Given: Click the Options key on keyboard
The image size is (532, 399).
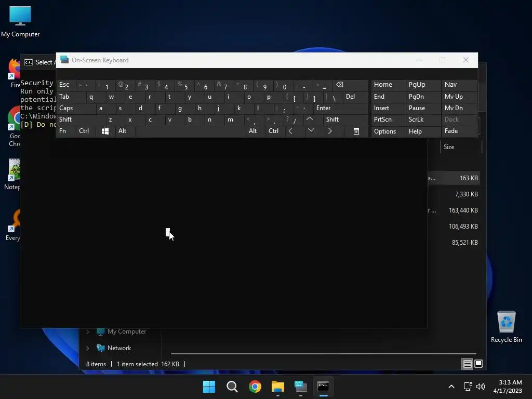Looking at the screenshot, I should 388,131.
